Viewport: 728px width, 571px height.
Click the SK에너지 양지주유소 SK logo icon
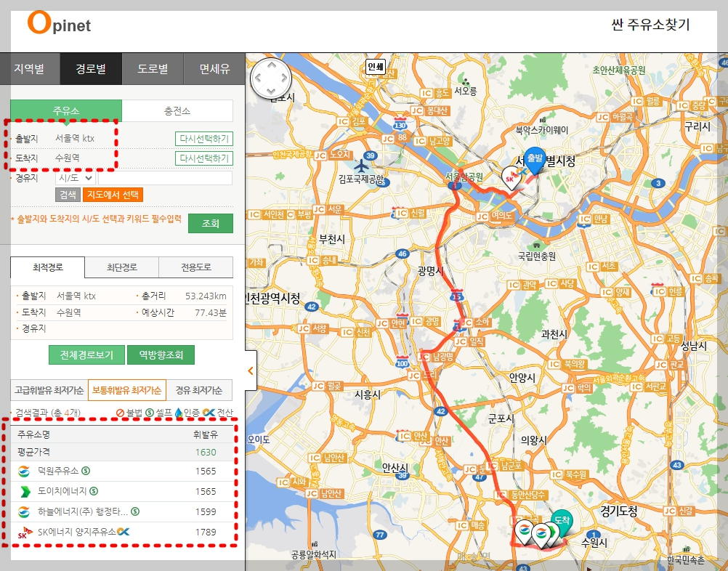point(25,532)
